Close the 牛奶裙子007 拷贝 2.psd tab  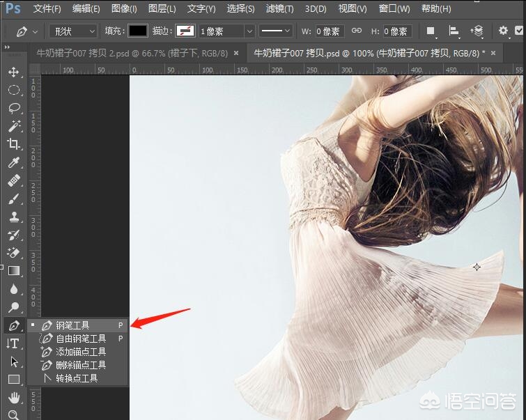[x=236, y=53]
